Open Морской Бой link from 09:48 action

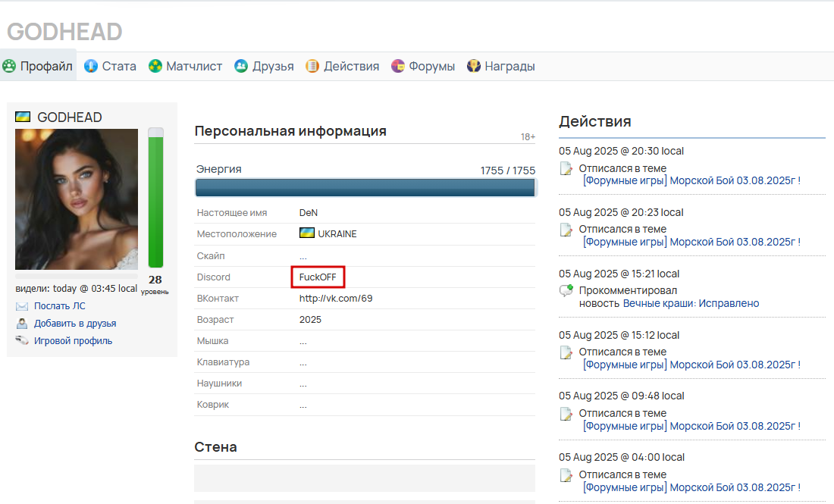coord(691,427)
